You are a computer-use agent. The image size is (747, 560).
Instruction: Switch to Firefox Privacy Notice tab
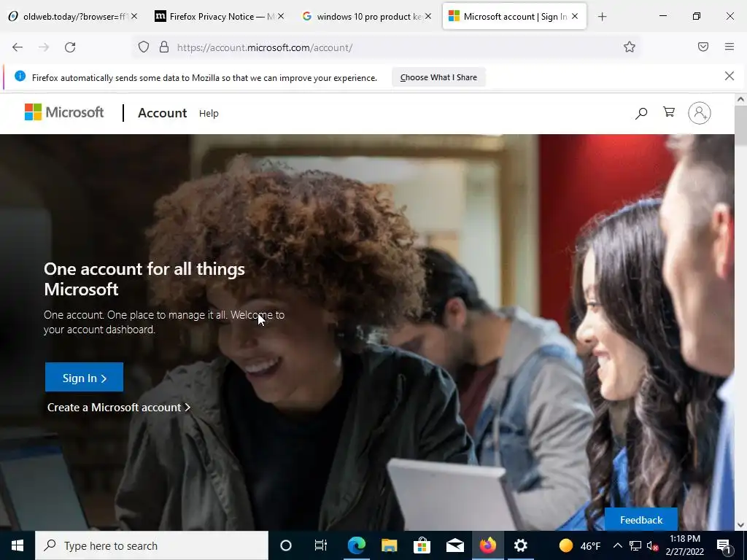point(220,17)
